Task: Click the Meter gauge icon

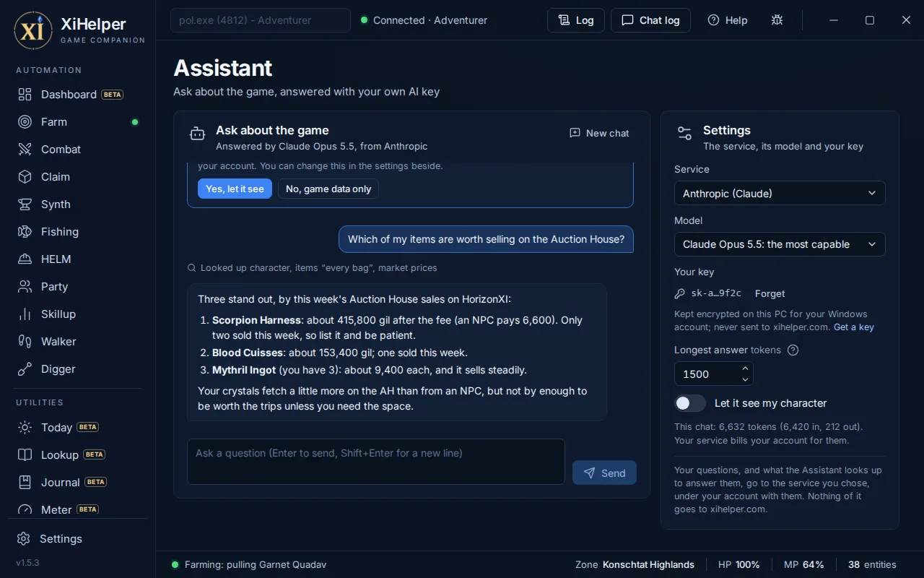Action: tap(25, 509)
